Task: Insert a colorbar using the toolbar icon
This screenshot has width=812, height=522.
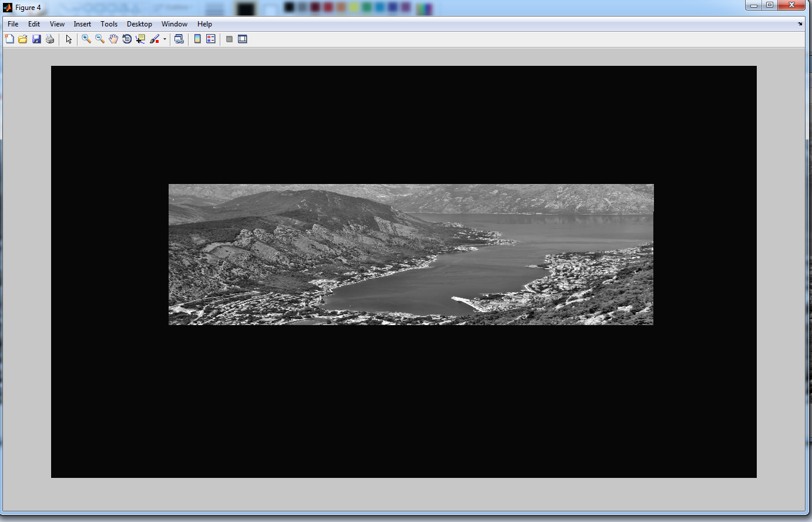Action: (x=197, y=39)
